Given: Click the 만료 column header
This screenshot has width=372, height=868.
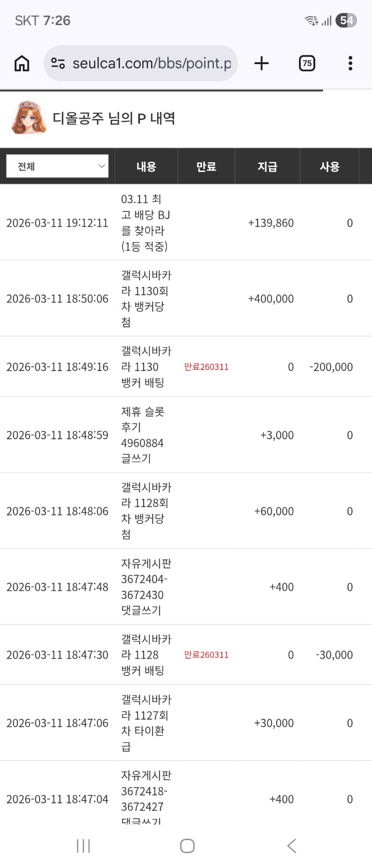Looking at the screenshot, I should [206, 166].
